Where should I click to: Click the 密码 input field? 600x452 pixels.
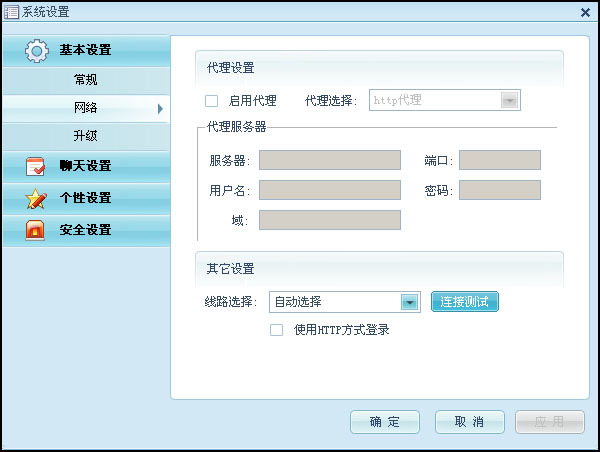499,190
